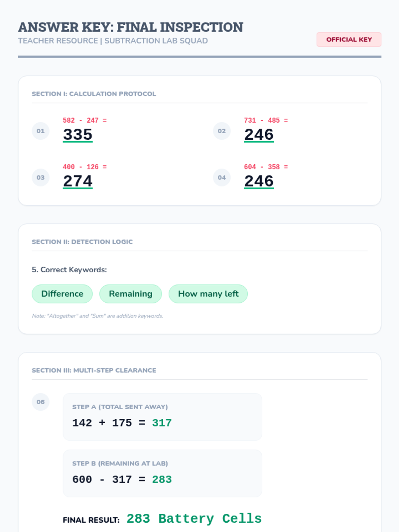Click the 283 Battery Cells final result

click(x=194, y=519)
